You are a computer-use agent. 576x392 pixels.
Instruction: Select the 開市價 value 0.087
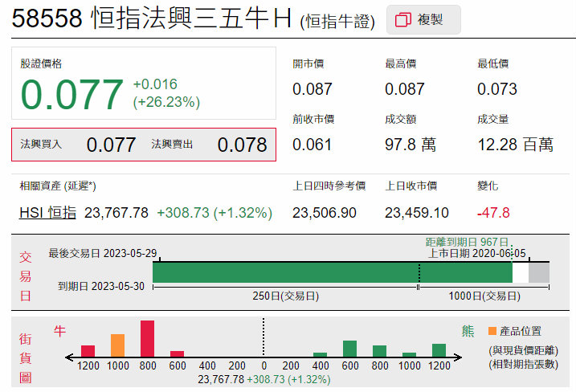pyautogui.click(x=313, y=89)
